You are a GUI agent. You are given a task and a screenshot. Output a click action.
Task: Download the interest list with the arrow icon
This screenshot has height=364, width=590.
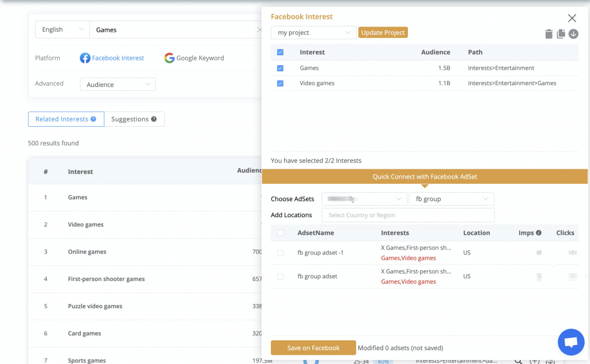point(573,34)
